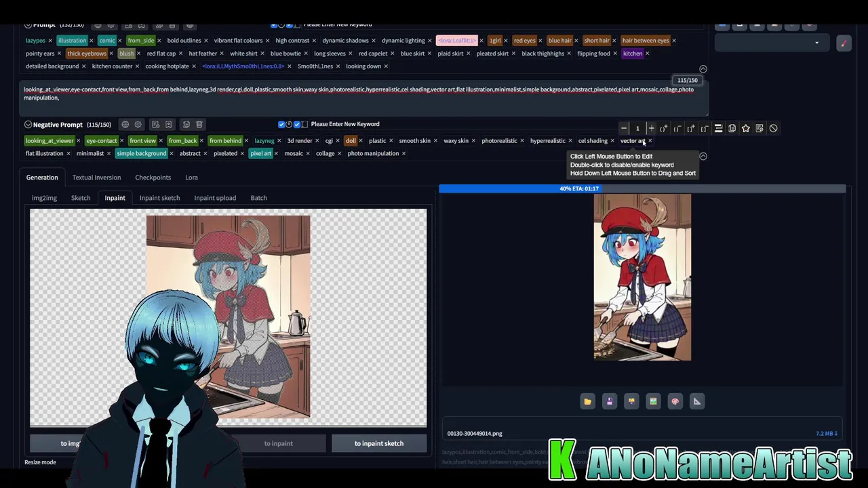Select the Inpaint upload sub-tab
868x488 pixels.
[x=215, y=198]
